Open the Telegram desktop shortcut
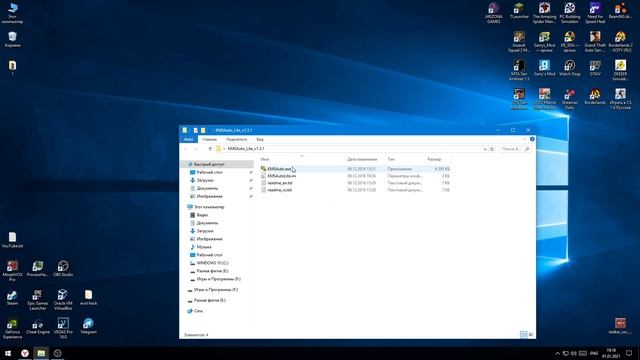This screenshot has width=640, height=360. coord(88,327)
